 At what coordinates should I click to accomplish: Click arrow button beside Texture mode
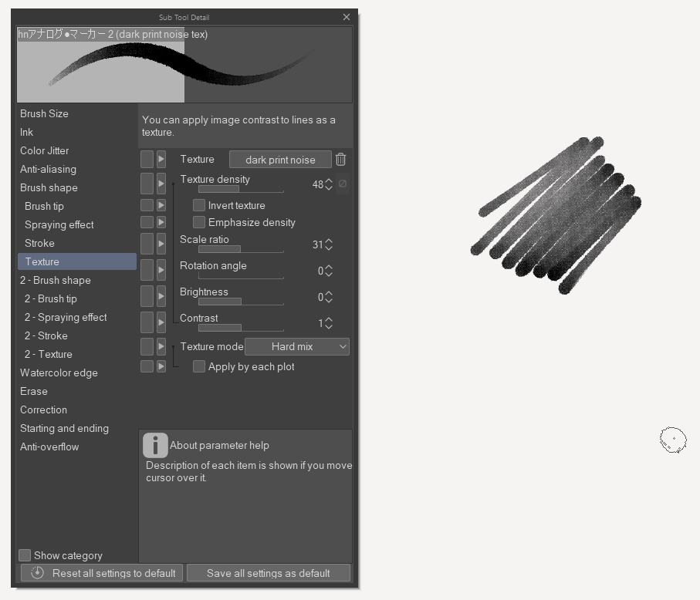coord(161,346)
